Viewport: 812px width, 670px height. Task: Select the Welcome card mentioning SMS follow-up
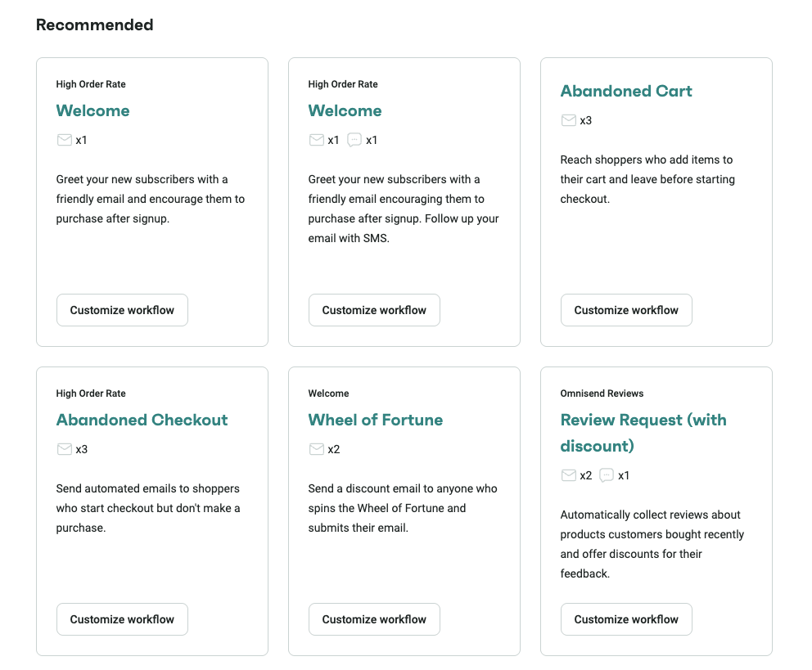pyautogui.click(x=404, y=202)
